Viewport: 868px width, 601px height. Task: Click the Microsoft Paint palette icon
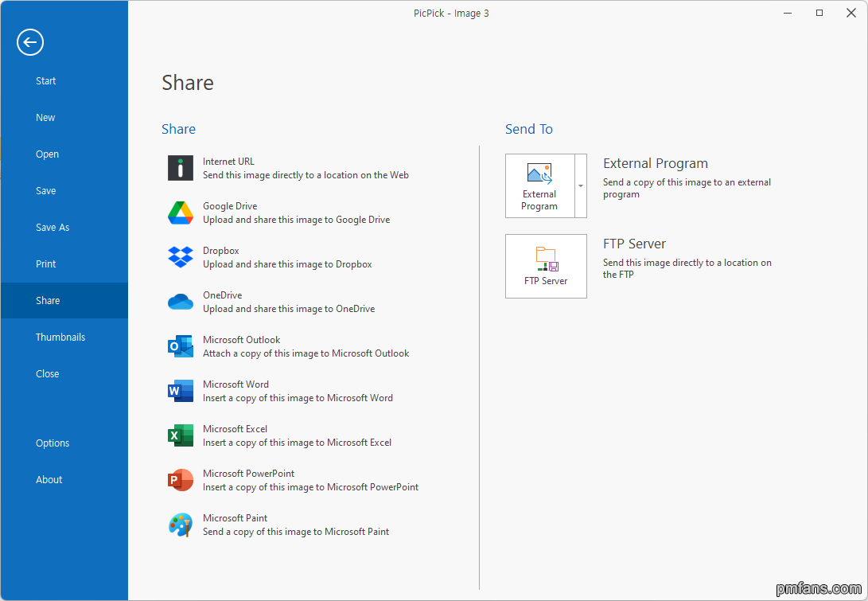pyautogui.click(x=181, y=525)
